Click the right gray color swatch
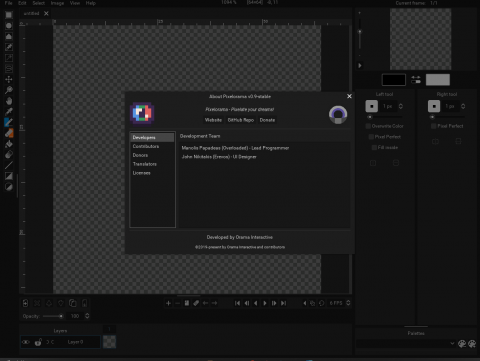Image resolution: width=480 pixels, height=361 pixels. (438, 80)
